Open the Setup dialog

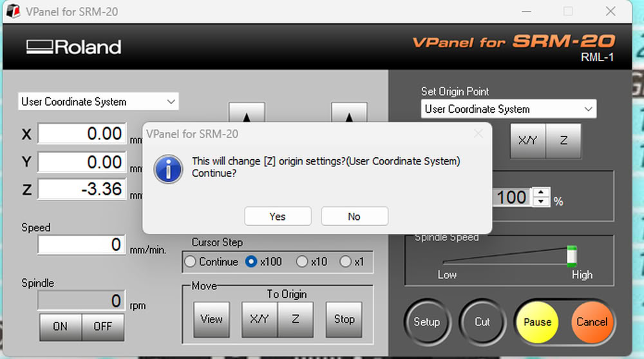point(427,322)
